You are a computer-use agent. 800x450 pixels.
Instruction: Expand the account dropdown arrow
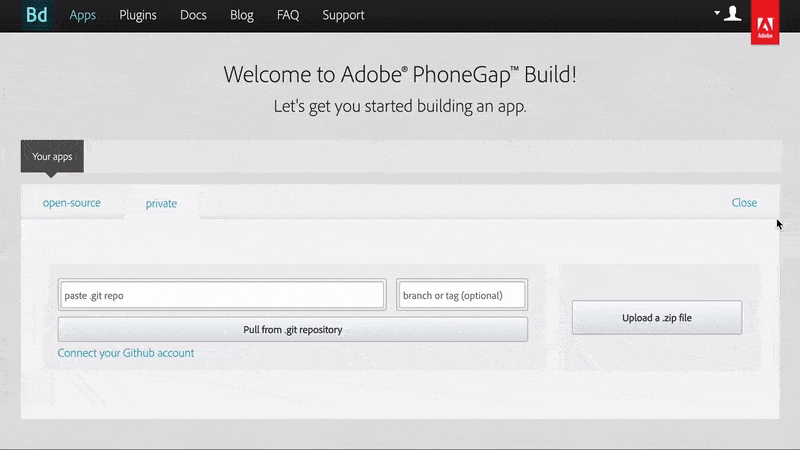[717, 13]
